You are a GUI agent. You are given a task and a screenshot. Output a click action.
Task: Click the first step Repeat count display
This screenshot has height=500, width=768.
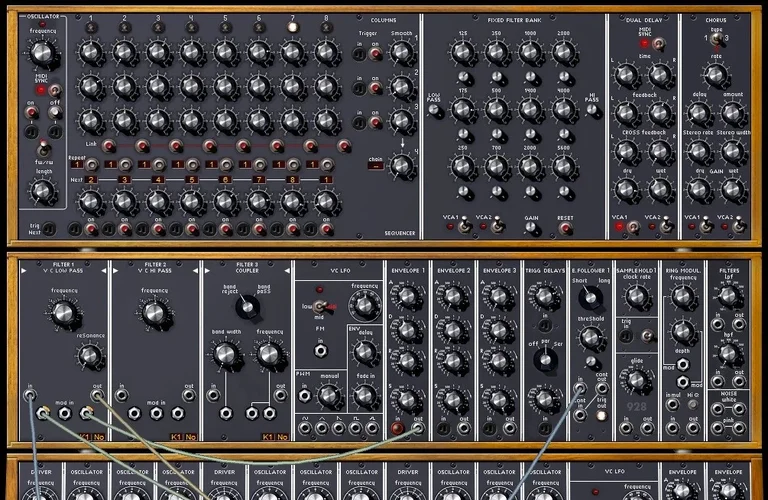[x=77, y=165]
